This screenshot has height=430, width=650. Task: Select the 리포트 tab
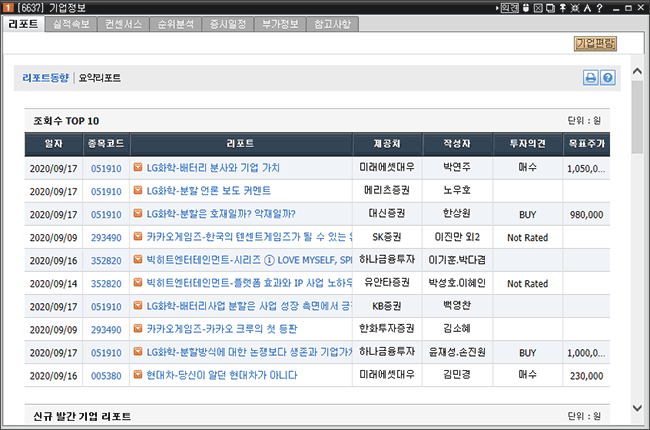[x=23, y=24]
